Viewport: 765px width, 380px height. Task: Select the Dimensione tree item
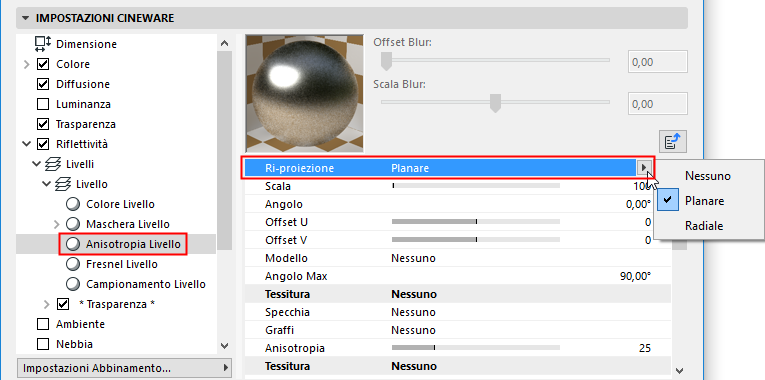86,44
